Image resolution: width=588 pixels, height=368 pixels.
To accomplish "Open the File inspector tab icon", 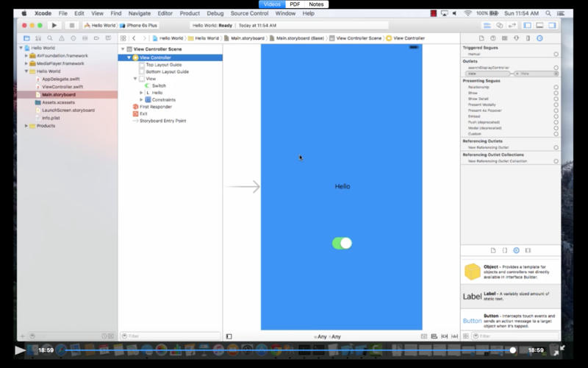I will click(x=481, y=38).
